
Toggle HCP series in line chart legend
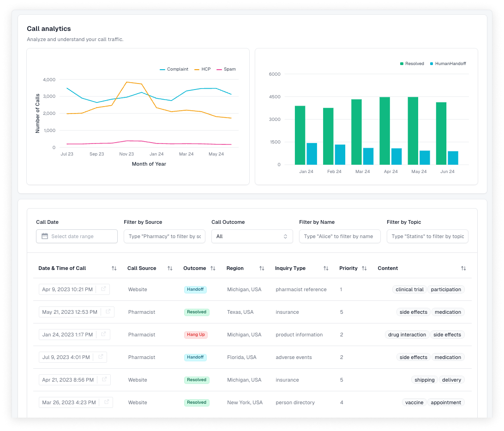pos(203,69)
